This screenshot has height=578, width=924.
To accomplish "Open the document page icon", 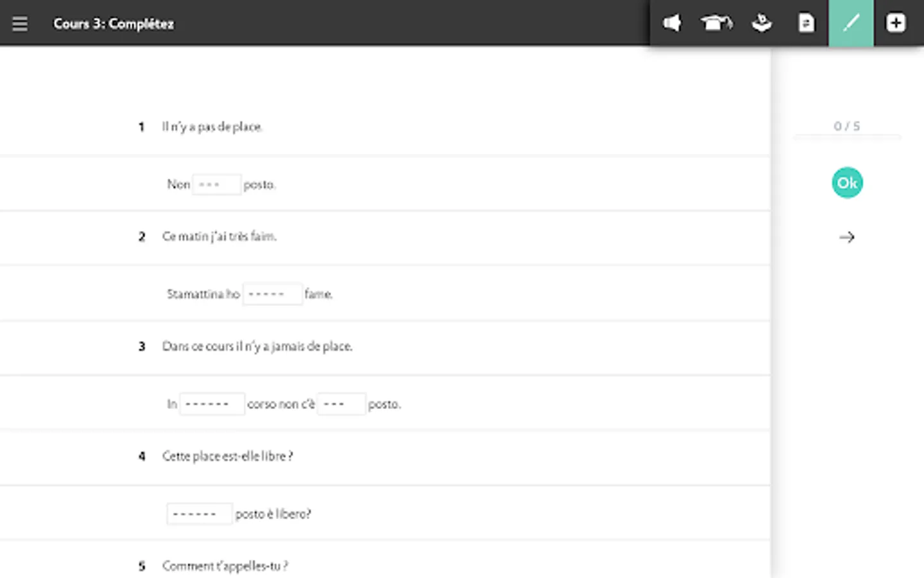I will tap(806, 24).
